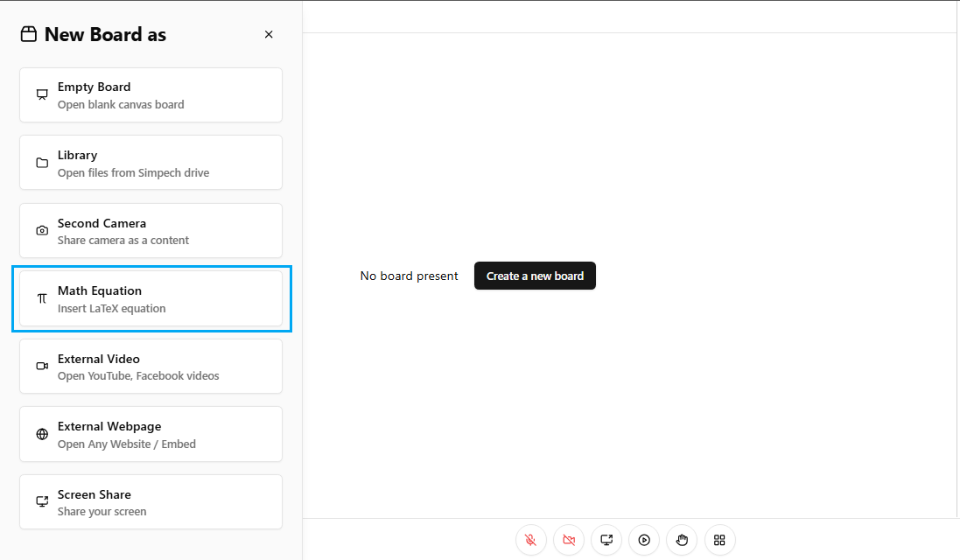Image resolution: width=960 pixels, height=560 pixels.
Task: Select the Second Camera option
Action: click(151, 231)
